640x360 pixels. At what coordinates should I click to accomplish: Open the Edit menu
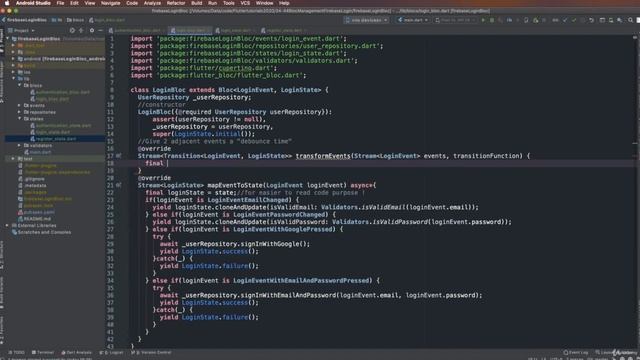[x=74, y=3]
